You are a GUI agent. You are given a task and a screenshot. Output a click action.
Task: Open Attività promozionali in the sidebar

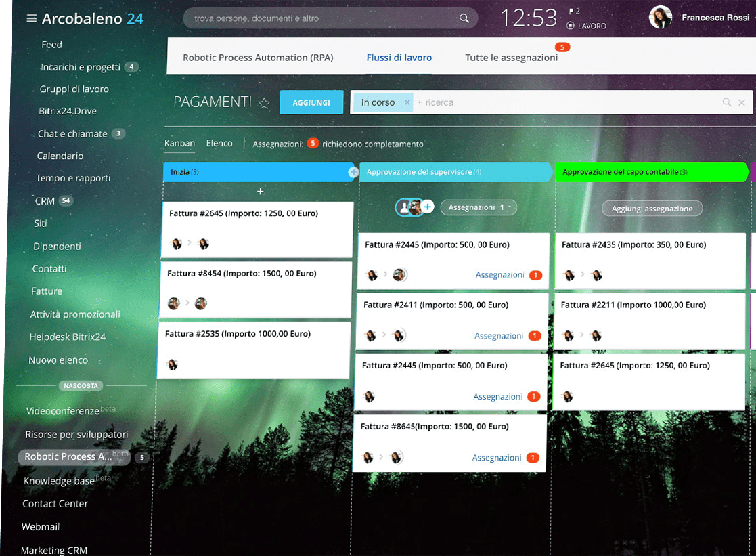pyautogui.click(x=75, y=314)
